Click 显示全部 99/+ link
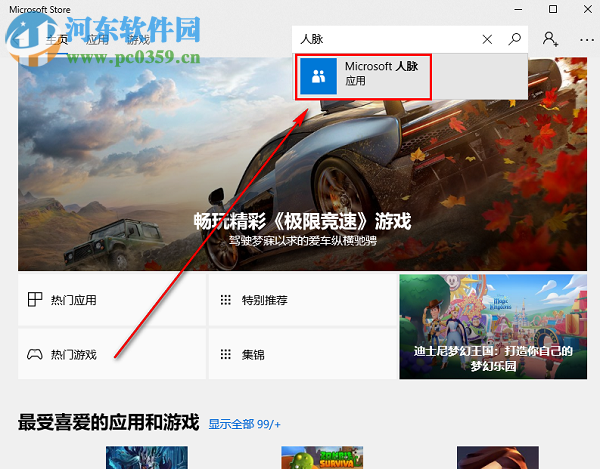This screenshot has height=469, width=600. coord(244,424)
